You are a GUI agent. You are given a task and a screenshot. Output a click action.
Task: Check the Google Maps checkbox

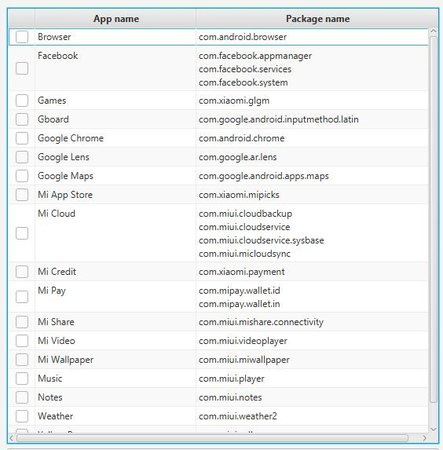[x=22, y=176]
